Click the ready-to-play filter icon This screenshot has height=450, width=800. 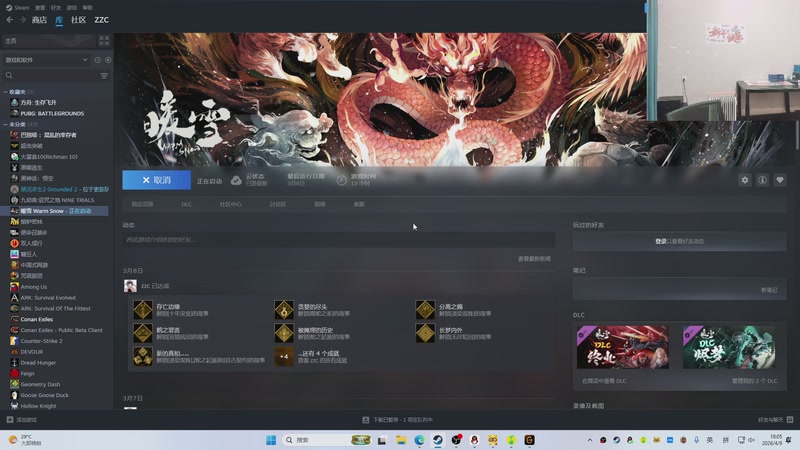(108, 60)
